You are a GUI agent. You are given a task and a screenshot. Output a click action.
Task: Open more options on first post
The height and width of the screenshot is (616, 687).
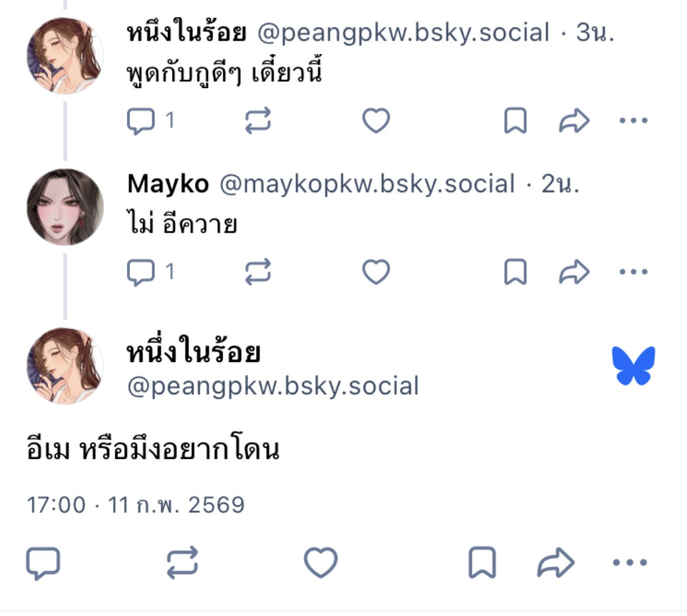(633, 120)
